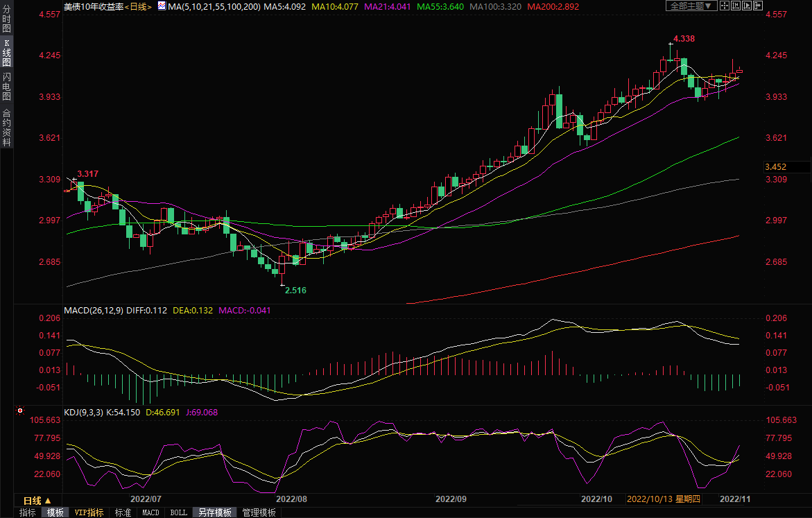The height and width of the screenshot is (518, 812).
Task: Open the 全部主题 dropdown
Action: tap(689, 6)
